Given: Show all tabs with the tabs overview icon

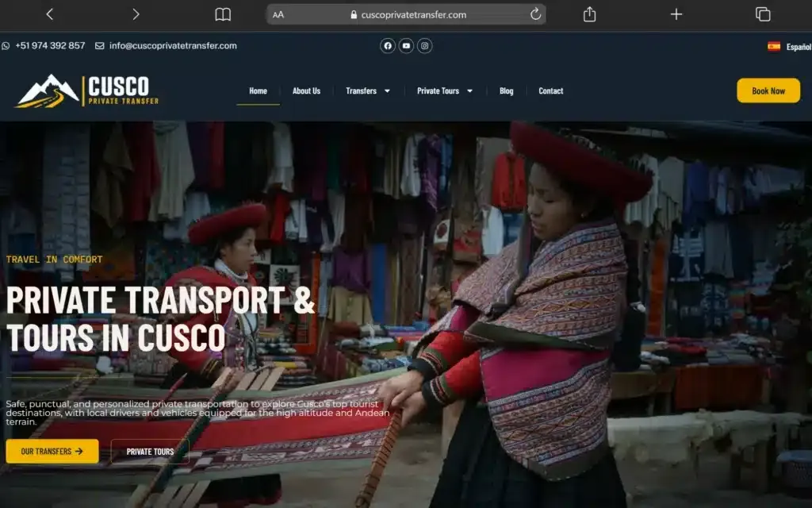Looking at the screenshot, I should 763,14.
